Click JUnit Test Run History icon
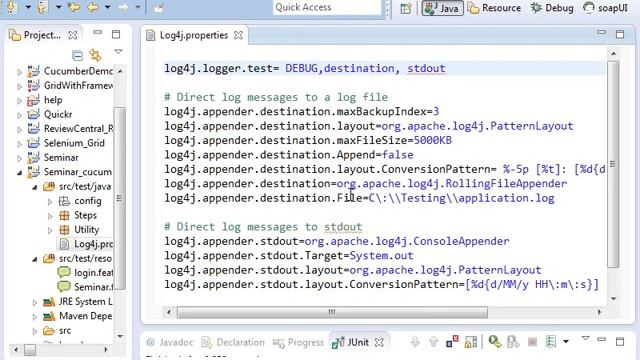Screen dimensions: 640x360 551,342
